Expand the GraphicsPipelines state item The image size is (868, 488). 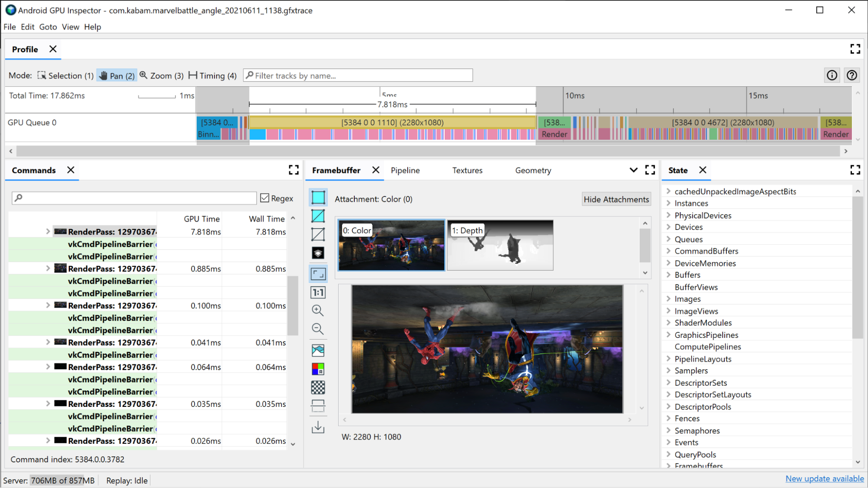pos(668,334)
